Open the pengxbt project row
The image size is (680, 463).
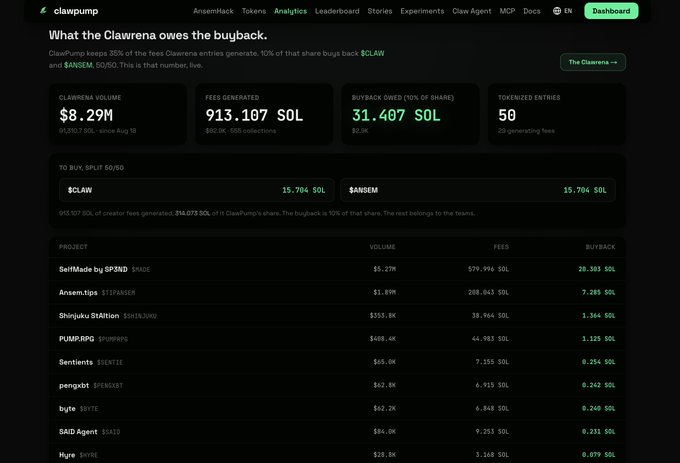(x=337, y=385)
